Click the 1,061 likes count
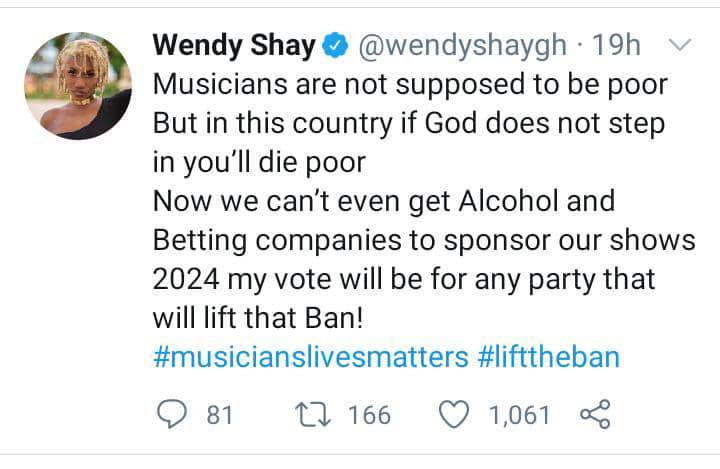The width and height of the screenshot is (720, 469). click(x=519, y=414)
